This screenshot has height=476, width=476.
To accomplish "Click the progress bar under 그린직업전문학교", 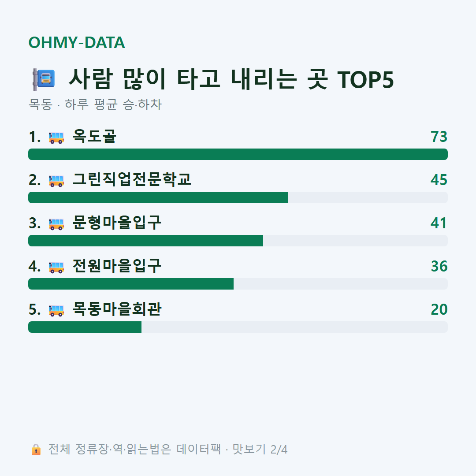I will click(238, 197).
